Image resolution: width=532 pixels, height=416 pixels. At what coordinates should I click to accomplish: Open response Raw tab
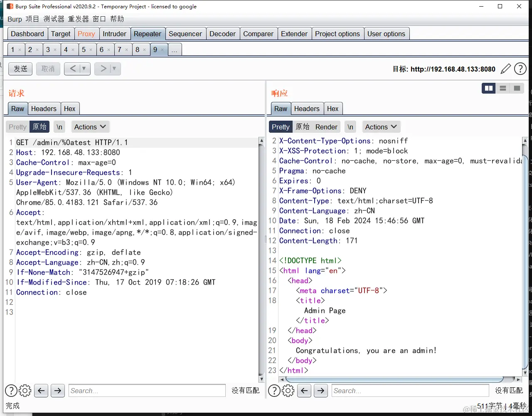pos(281,109)
